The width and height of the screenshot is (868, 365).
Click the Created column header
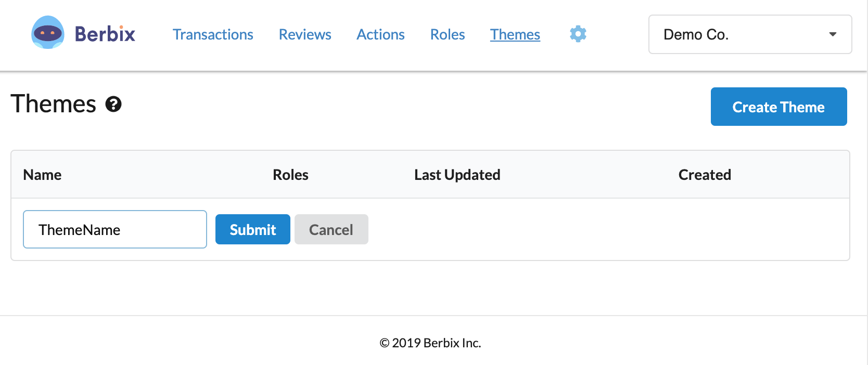click(705, 175)
